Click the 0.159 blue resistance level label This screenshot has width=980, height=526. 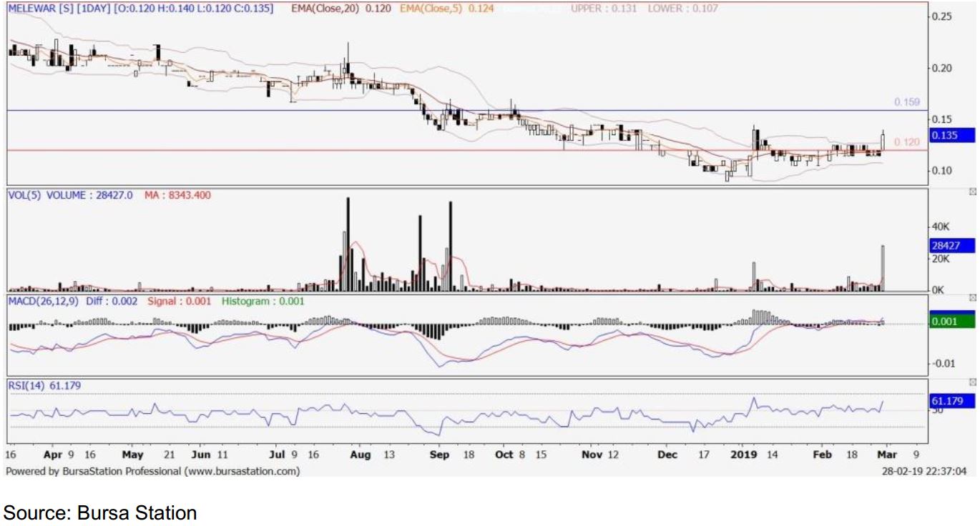(x=906, y=102)
